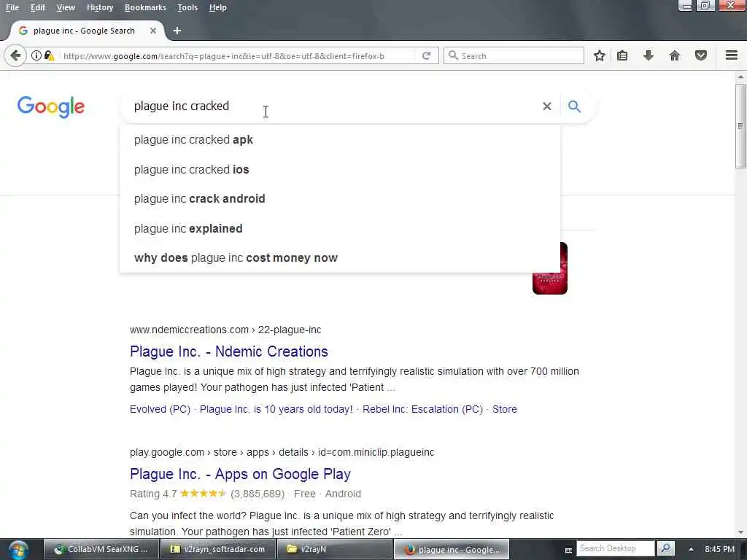This screenshot has width=747, height=560.
Task: Click the red Plague Inc thumbnail image
Action: pyautogui.click(x=550, y=283)
